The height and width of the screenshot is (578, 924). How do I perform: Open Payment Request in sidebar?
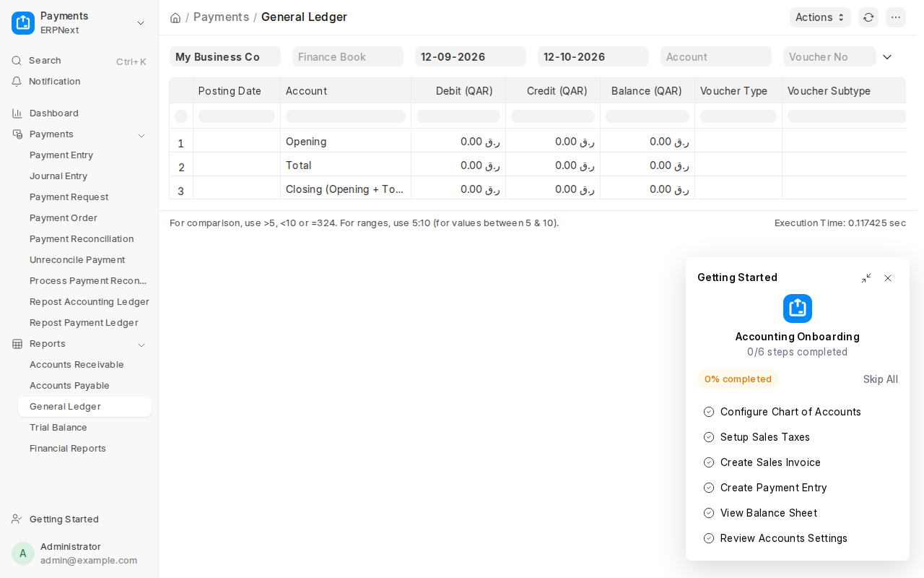(x=84, y=197)
